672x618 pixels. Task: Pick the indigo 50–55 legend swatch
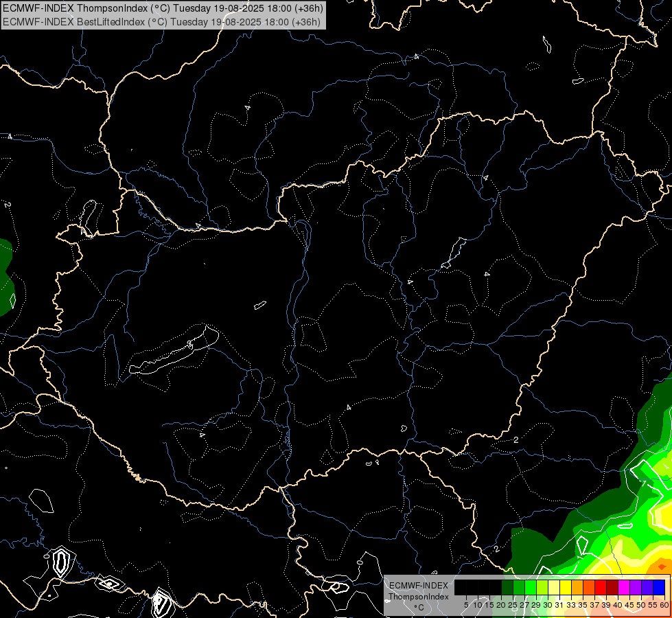click(x=647, y=587)
